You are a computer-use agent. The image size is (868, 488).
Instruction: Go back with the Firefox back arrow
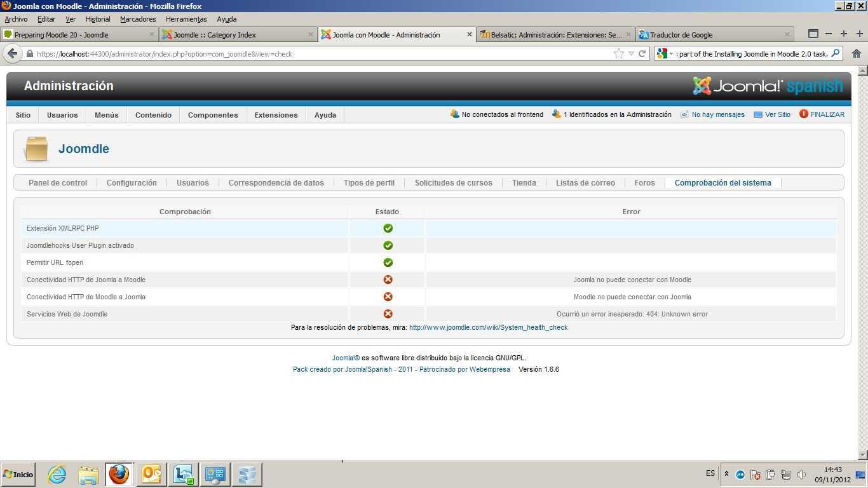tap(13, 54)
